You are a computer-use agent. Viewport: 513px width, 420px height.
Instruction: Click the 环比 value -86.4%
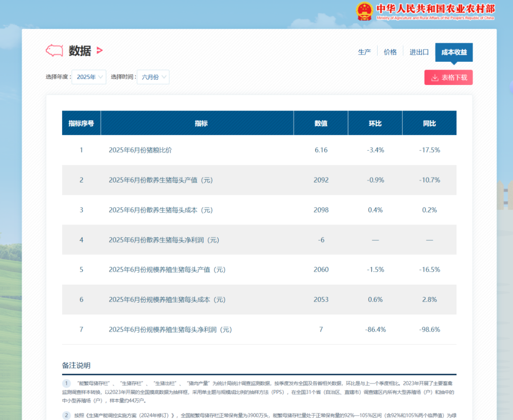pyautogui.click(x=375, y=329)
